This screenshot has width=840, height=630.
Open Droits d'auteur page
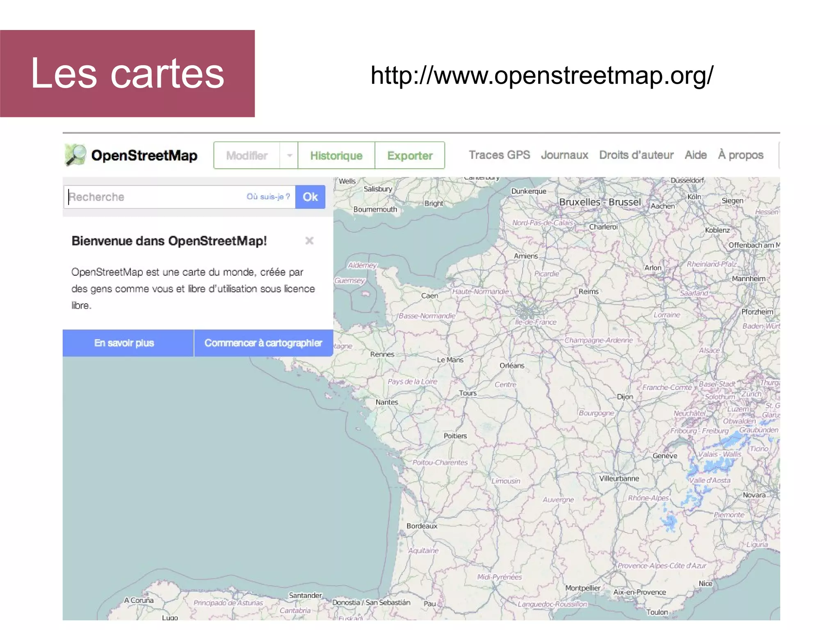[x=636, y=155]
